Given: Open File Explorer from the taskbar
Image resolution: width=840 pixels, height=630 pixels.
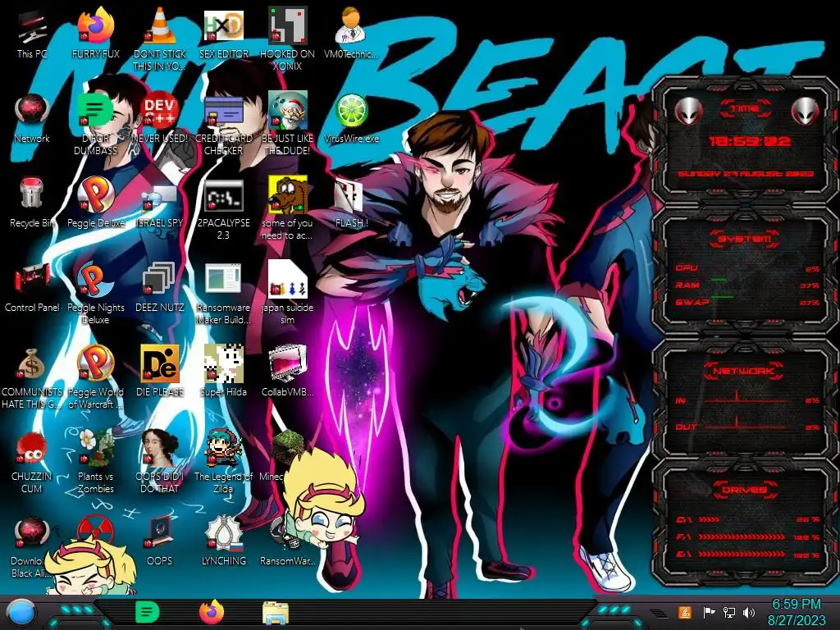Looking at the screenshot, I should pos(276,612).
